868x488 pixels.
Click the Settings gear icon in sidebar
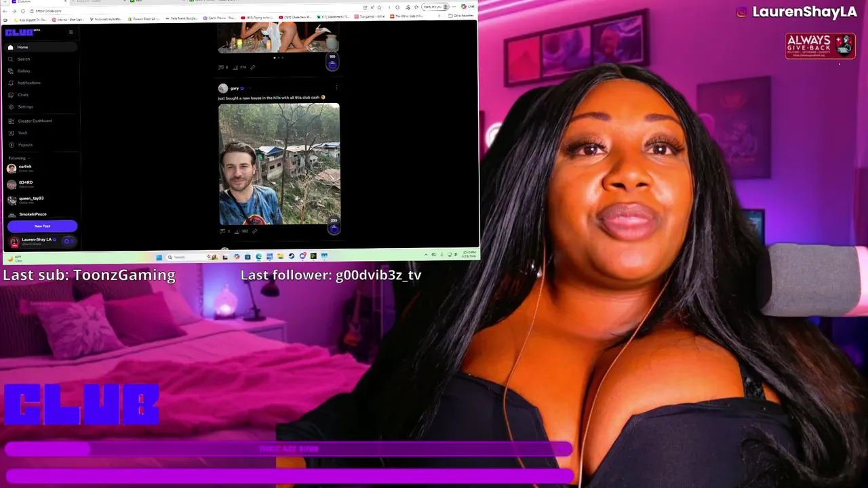click(11, 106)
